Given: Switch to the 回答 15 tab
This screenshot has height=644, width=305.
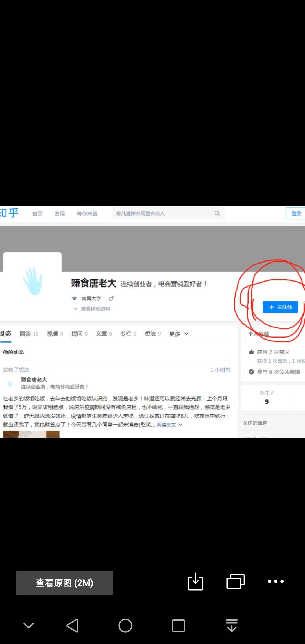Looking at the screenshot, I should [29, 334].
